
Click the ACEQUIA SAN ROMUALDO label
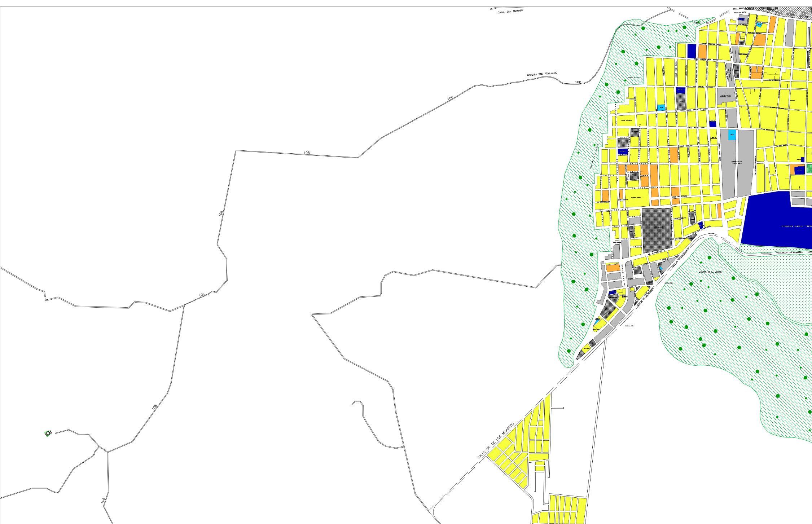pos(542,74)
